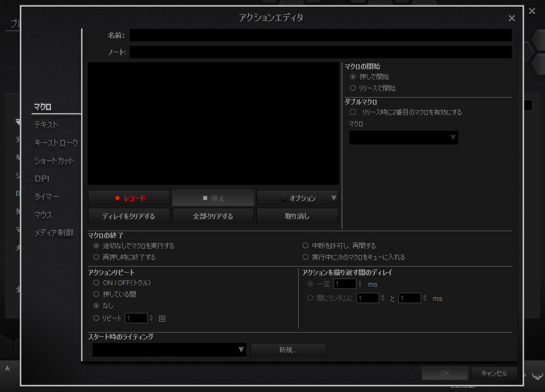Switch to the ショートカット tab
This screenshot has height=392, width=545.
coord(54,161)
